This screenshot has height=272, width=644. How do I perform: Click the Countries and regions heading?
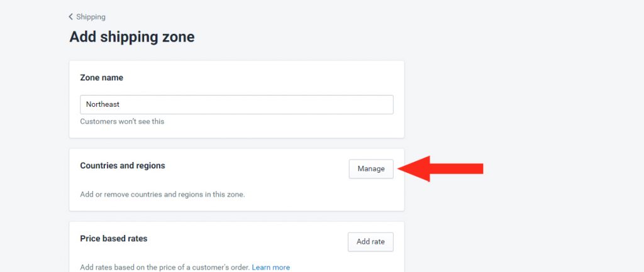coord(123,166)
